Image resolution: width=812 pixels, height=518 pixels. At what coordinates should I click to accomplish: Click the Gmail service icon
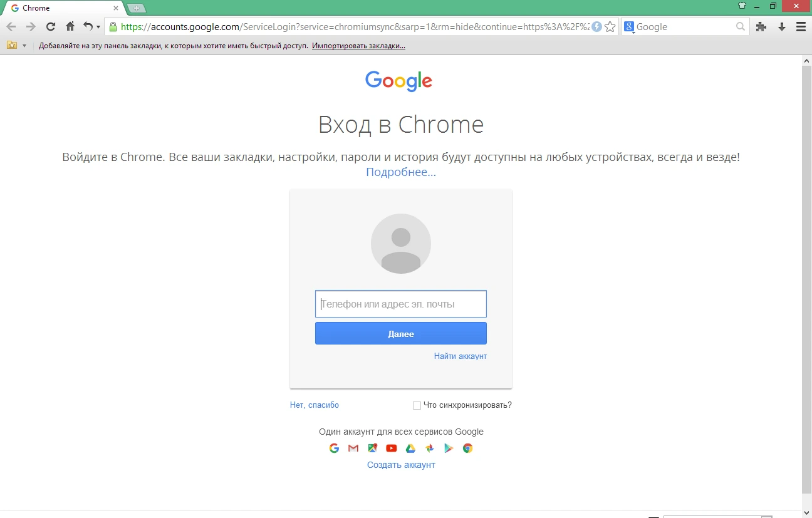click(353, 448)
